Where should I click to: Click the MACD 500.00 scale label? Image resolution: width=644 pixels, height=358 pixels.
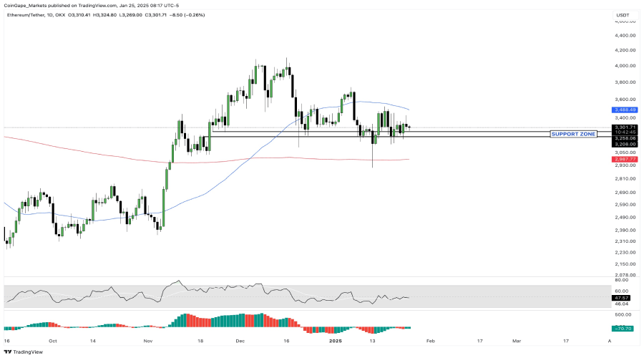coord(623,315)
